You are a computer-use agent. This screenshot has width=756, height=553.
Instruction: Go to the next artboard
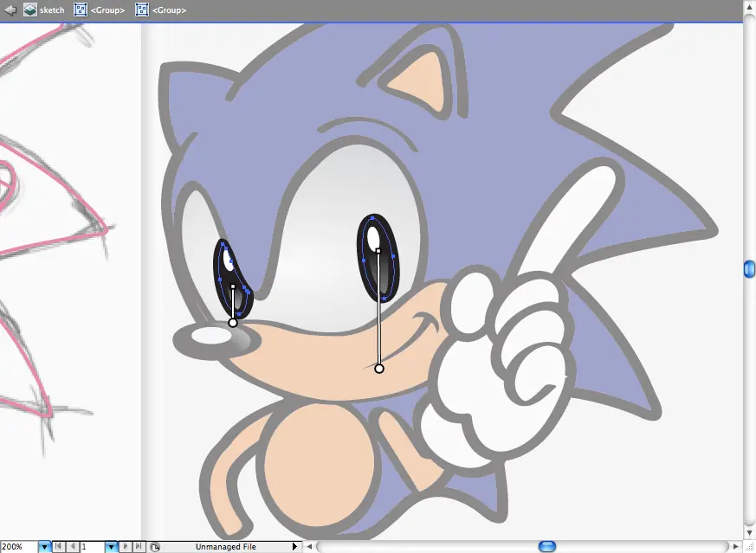(126, 547)
